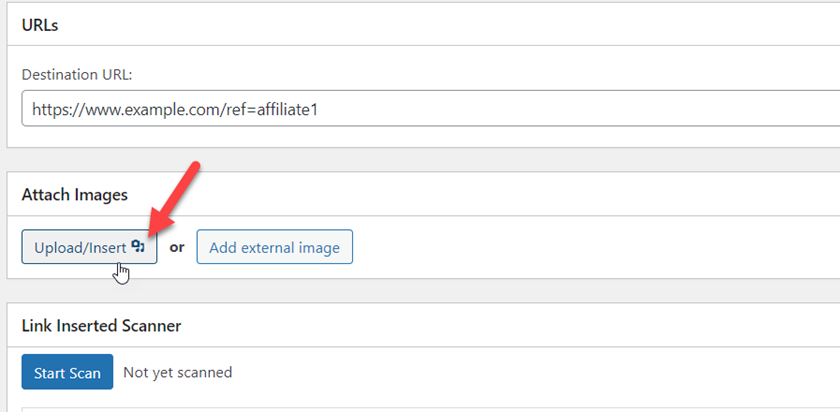Focus the Destination URL input field
Screen dimensions: 840x412
pos(431,109)
